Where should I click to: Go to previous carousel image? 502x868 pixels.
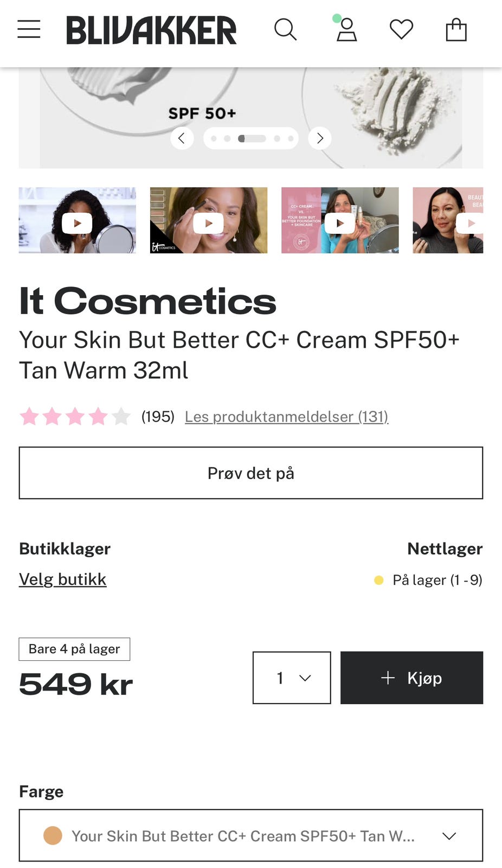point(182,138)
